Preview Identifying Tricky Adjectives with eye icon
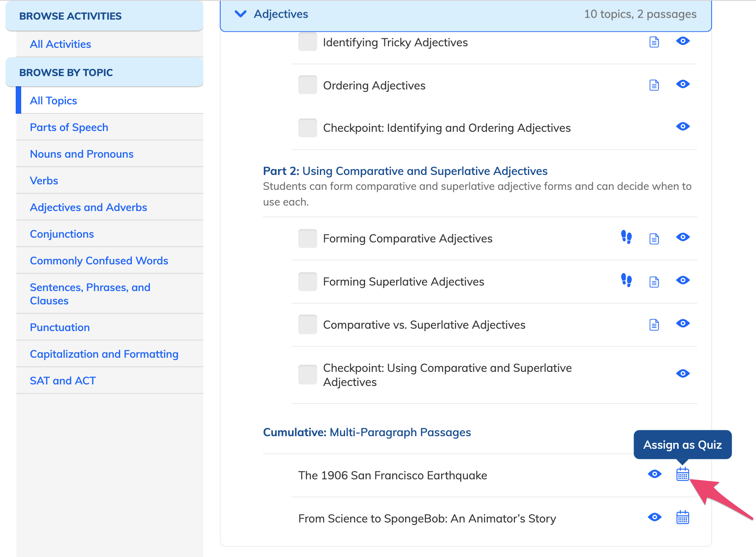 click(683, 41)
